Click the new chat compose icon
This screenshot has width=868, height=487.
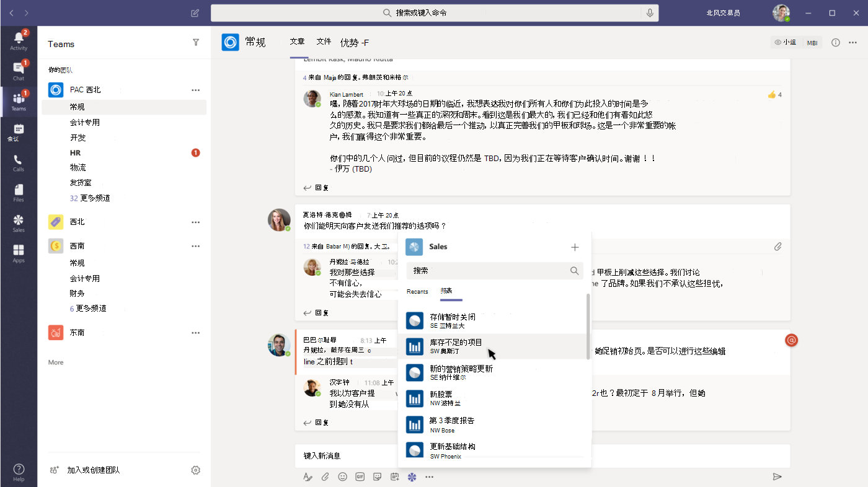(195, 12)
